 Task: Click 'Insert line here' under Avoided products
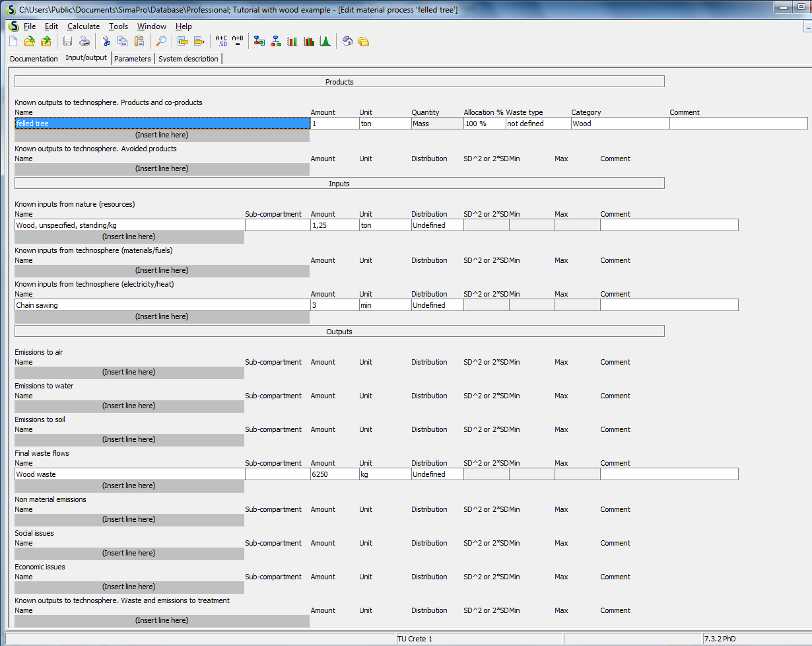[x=162, y=168]
